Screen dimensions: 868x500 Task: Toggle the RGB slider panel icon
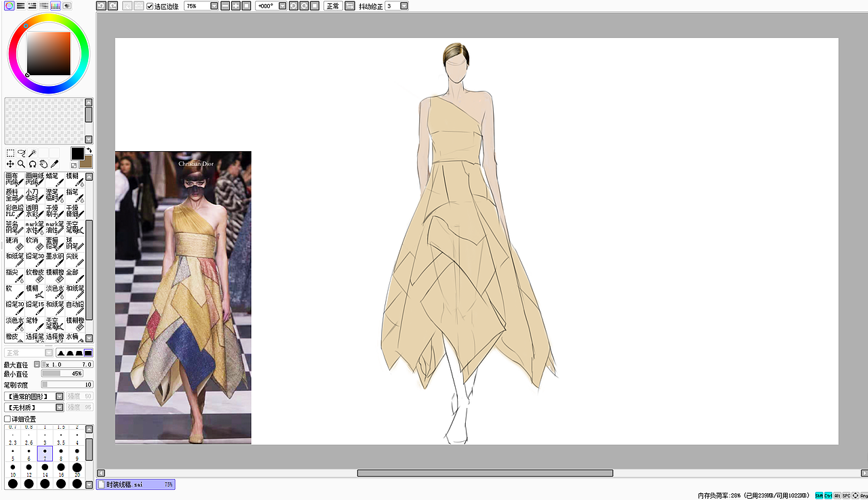(x=20, y=5)
